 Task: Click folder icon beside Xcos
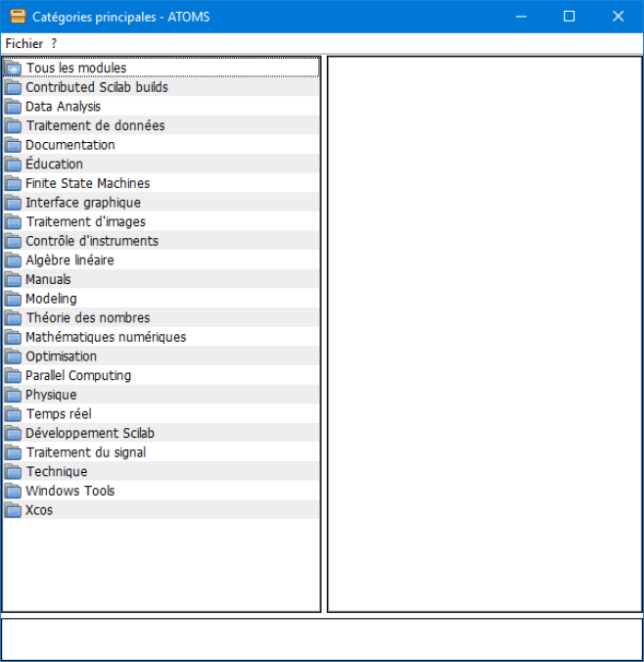tap(14, 510)
